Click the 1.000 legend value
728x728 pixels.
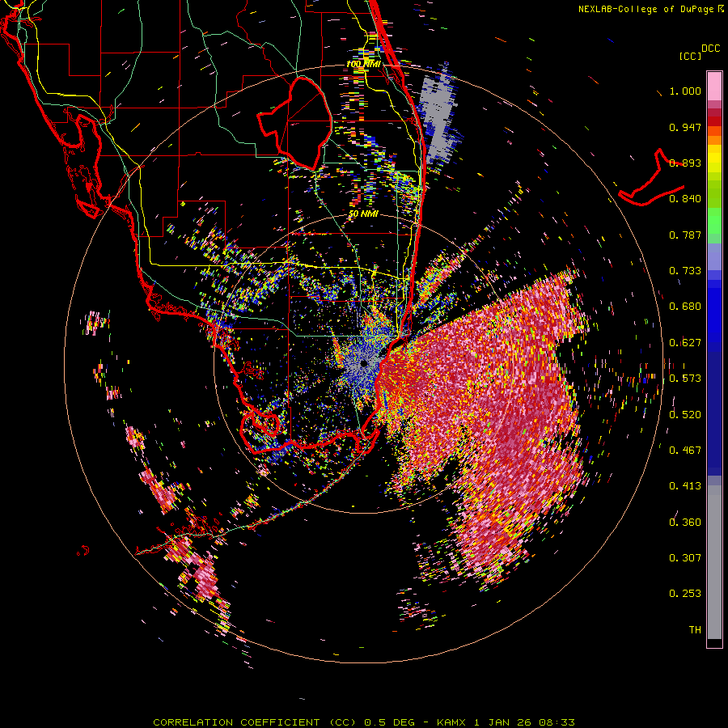[x=685, y=91]
